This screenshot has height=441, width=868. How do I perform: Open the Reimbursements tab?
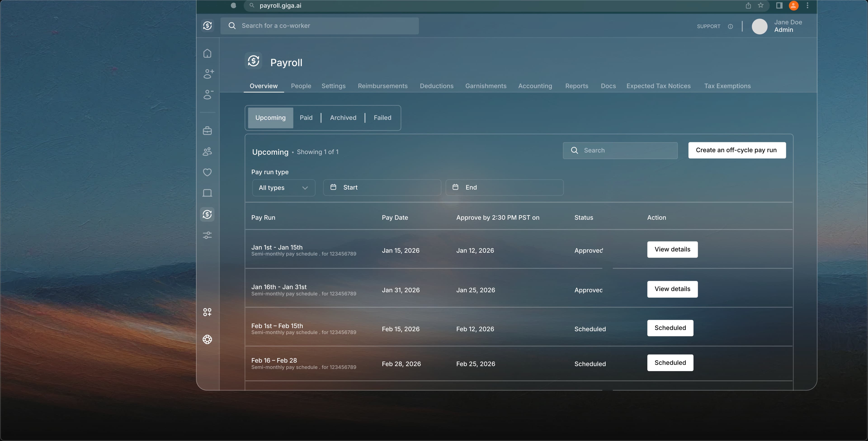pyautogui.click(x=382, y=86)
